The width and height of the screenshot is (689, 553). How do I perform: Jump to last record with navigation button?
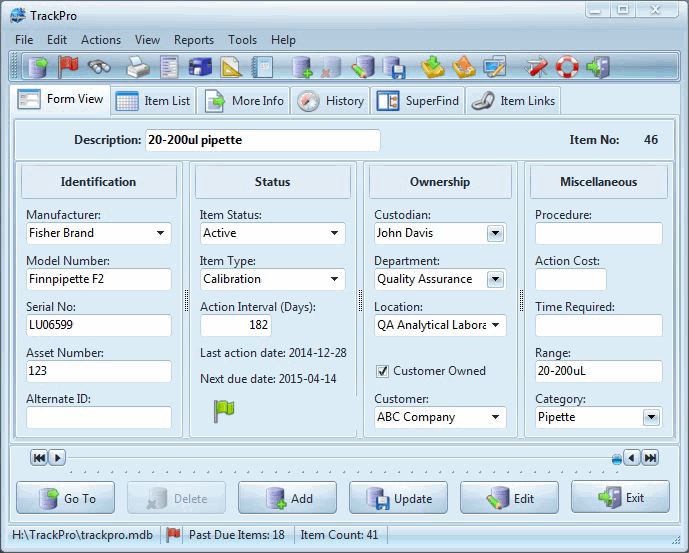click(650, 458)
